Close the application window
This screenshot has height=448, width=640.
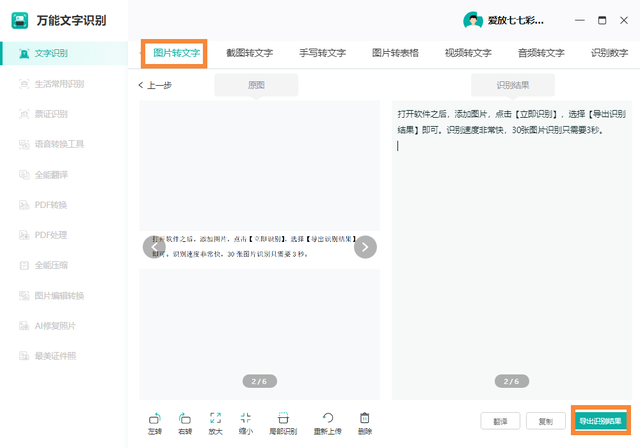point(624,20)
